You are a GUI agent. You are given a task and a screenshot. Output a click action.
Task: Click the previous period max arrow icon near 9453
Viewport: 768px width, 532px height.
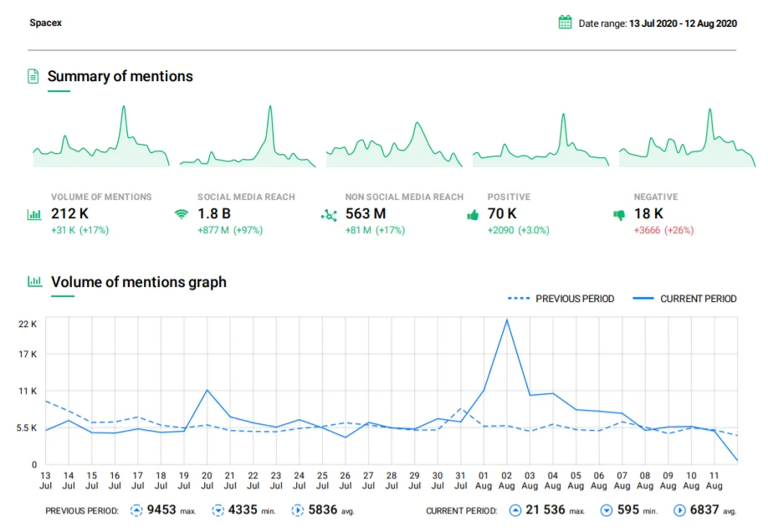(136, 510)
